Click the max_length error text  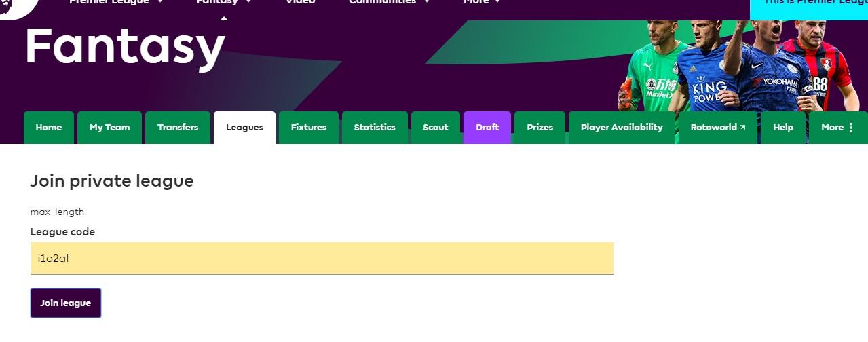(57, 212)
